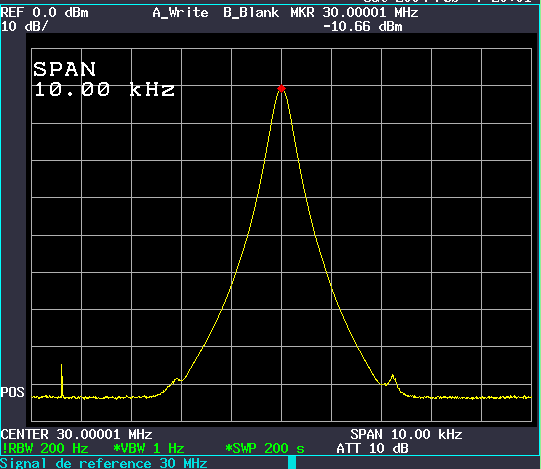Viewport: 541px width, 469px height.
Task: Select the B_Blank trace mode label
Action: click(x=251, y=13)
